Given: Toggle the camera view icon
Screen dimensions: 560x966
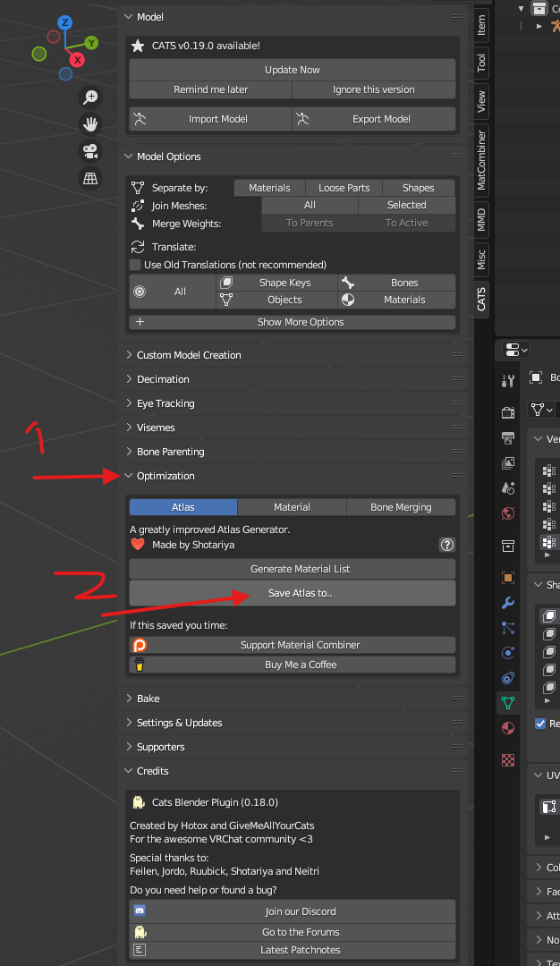Looking at the screenshot, I should (x=90, y=151).
